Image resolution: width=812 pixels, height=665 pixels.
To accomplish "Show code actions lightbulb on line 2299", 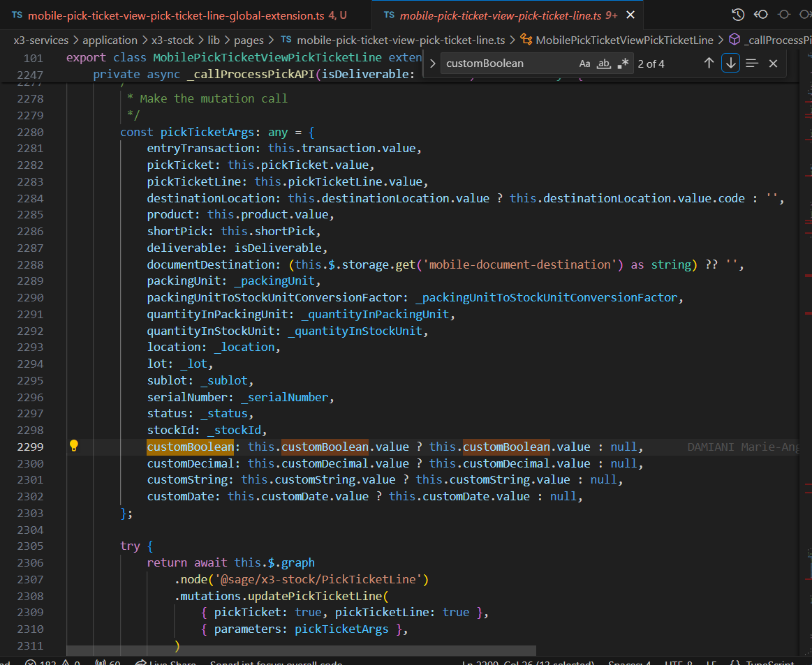I will (x=73, y=446).
